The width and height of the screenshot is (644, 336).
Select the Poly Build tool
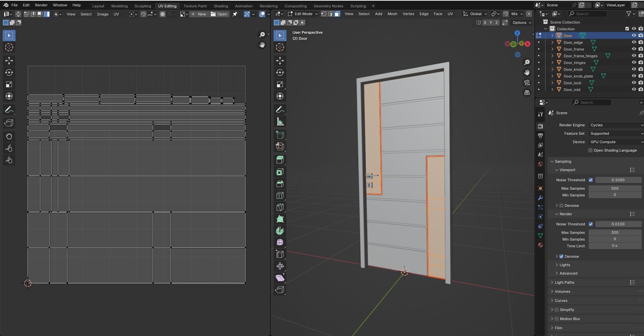280,219
